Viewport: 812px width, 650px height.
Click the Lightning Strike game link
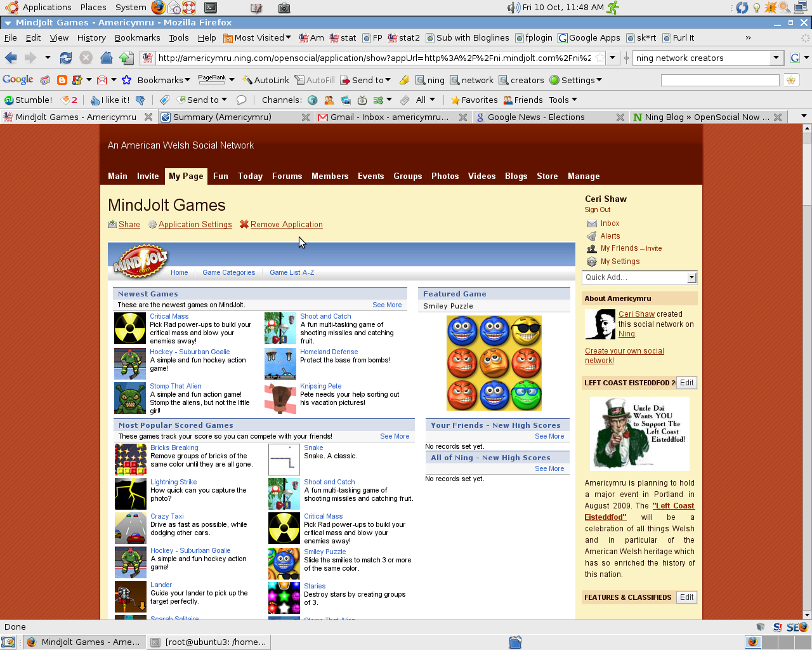click(173, 482)
